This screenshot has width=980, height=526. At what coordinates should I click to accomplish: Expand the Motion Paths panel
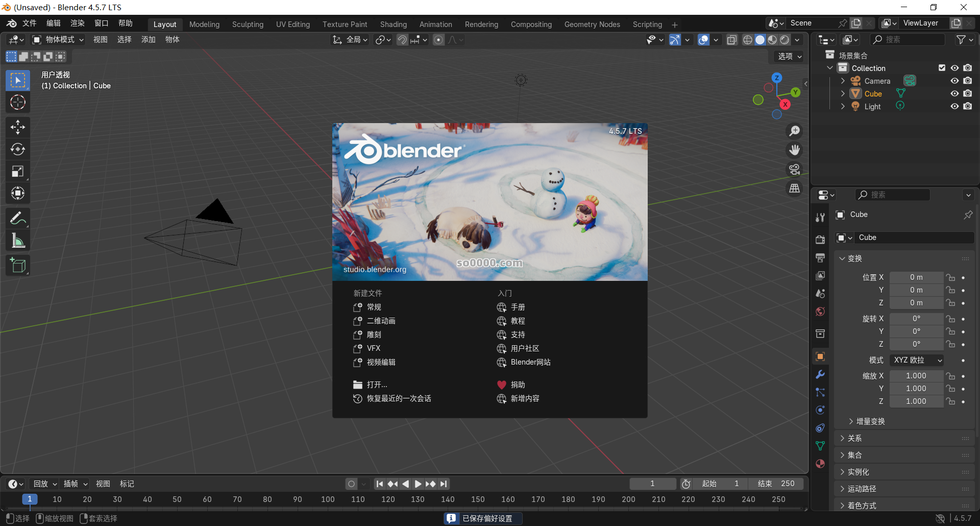click(842, 489)
